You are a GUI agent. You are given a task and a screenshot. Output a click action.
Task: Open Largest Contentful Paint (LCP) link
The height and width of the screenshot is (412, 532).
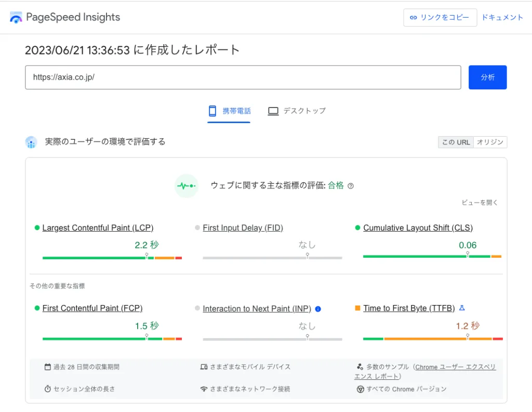click(x=98, y=228)
